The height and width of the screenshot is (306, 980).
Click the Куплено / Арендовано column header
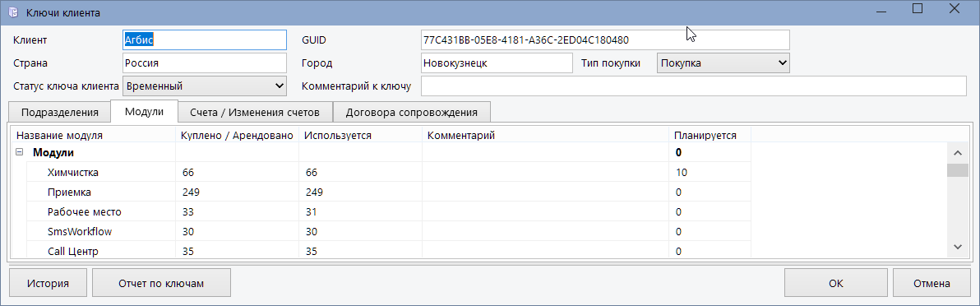(238, 135)
